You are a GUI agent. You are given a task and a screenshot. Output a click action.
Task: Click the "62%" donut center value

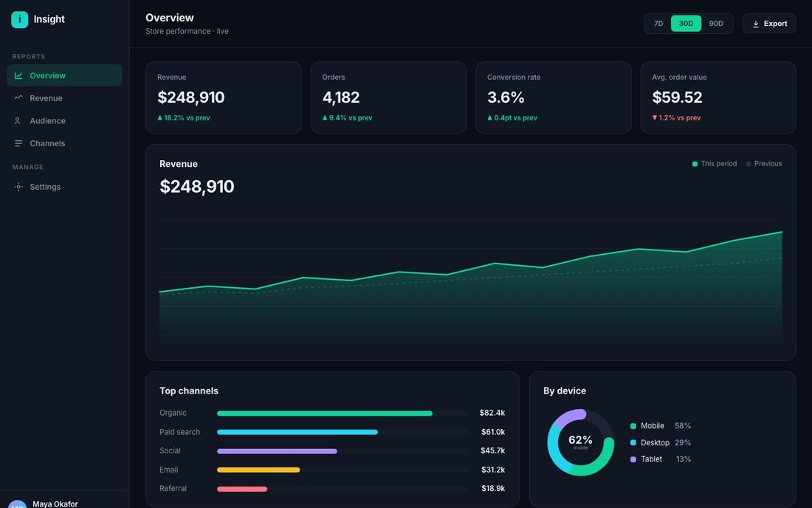[580, 439]
